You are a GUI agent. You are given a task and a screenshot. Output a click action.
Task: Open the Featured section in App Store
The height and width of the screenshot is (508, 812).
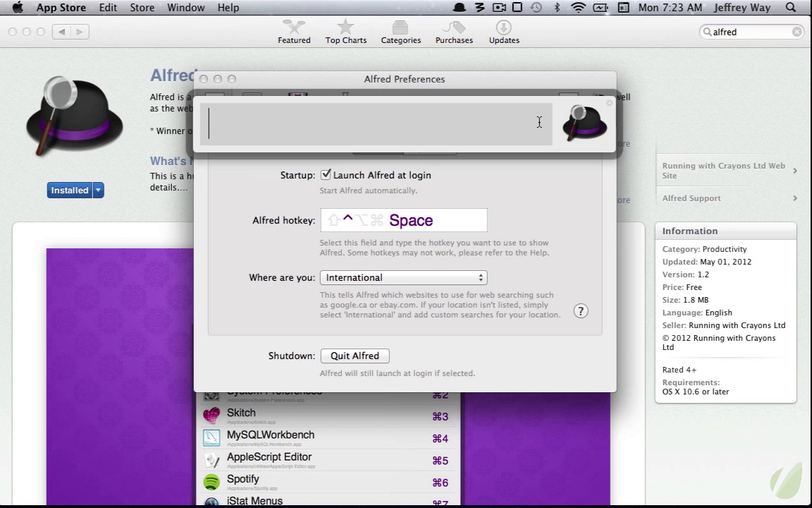click(x=294, y=32)
